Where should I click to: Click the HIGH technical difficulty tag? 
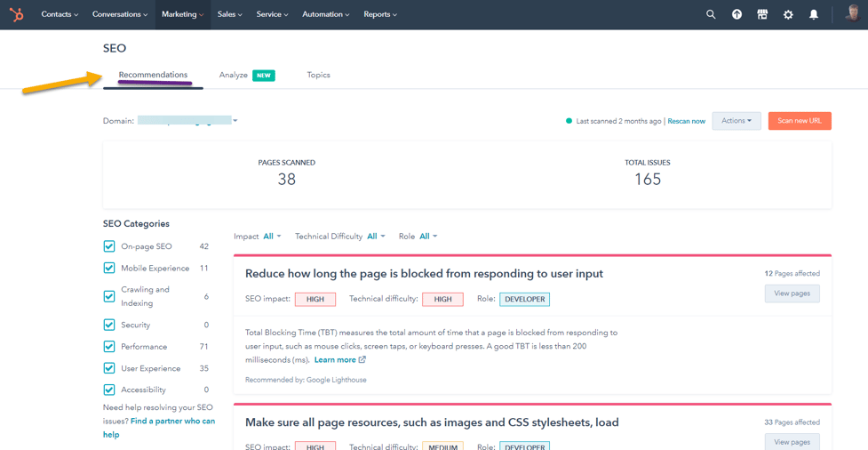pyautogui.click(x=442, y=300)
